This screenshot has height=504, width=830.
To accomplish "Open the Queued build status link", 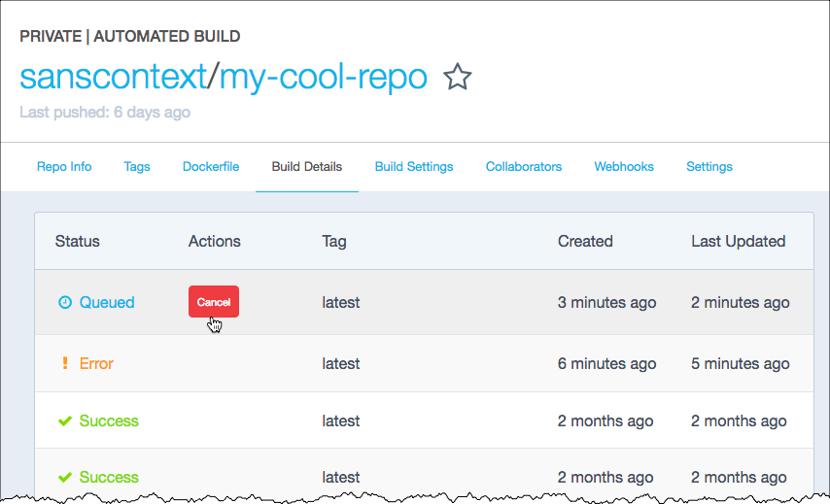I will 107,303.
